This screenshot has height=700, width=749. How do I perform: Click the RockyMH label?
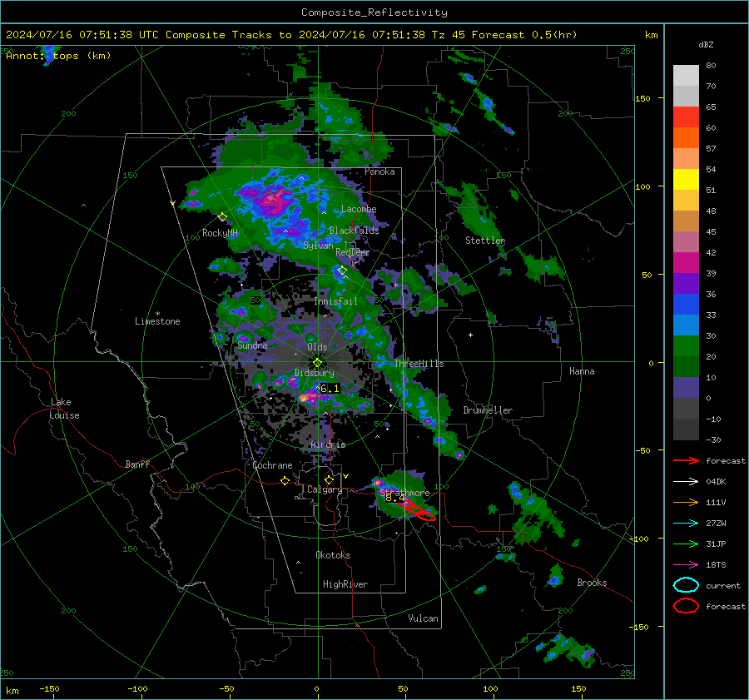[220, 233]
